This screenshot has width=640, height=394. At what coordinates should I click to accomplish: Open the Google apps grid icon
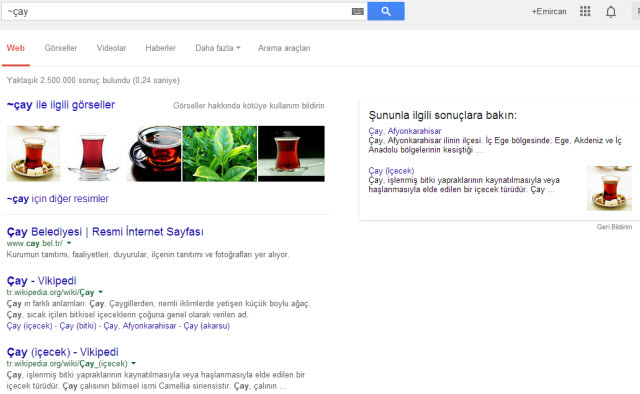coord(585,11)
